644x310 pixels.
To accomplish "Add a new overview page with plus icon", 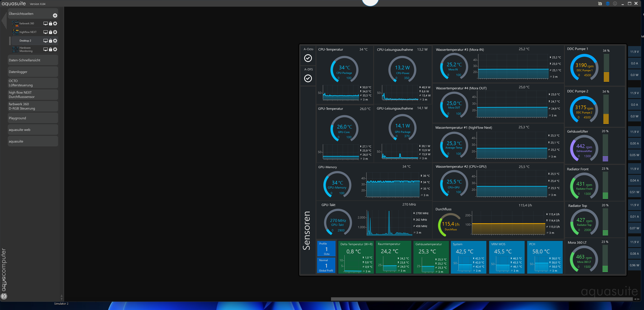I will (55, 15).
